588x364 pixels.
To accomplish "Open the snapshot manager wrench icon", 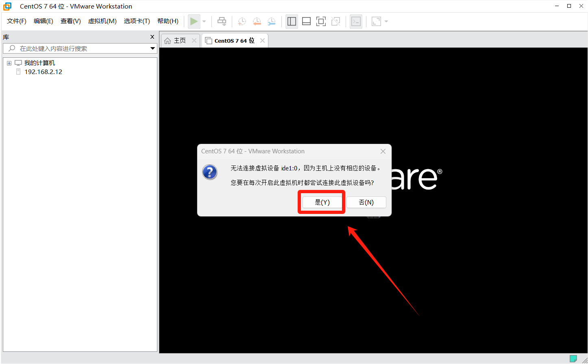I will [271, 22].
